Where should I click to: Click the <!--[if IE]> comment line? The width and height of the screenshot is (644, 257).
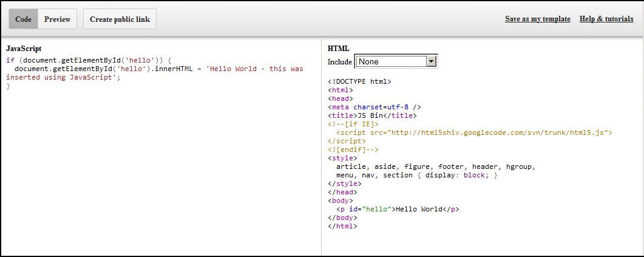(353, 124)
